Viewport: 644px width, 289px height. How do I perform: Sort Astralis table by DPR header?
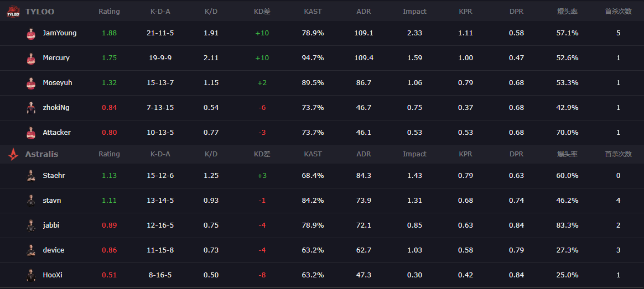(516, 154)
